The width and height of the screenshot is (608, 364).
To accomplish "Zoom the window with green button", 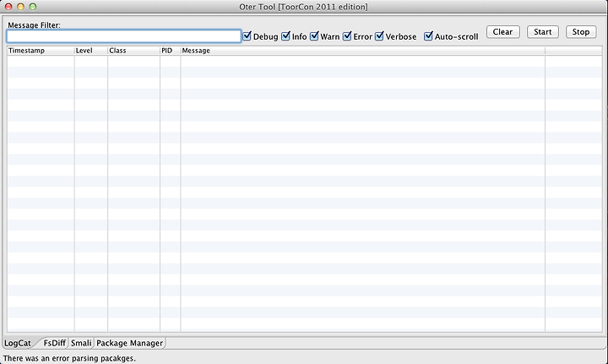I will 33,7.
